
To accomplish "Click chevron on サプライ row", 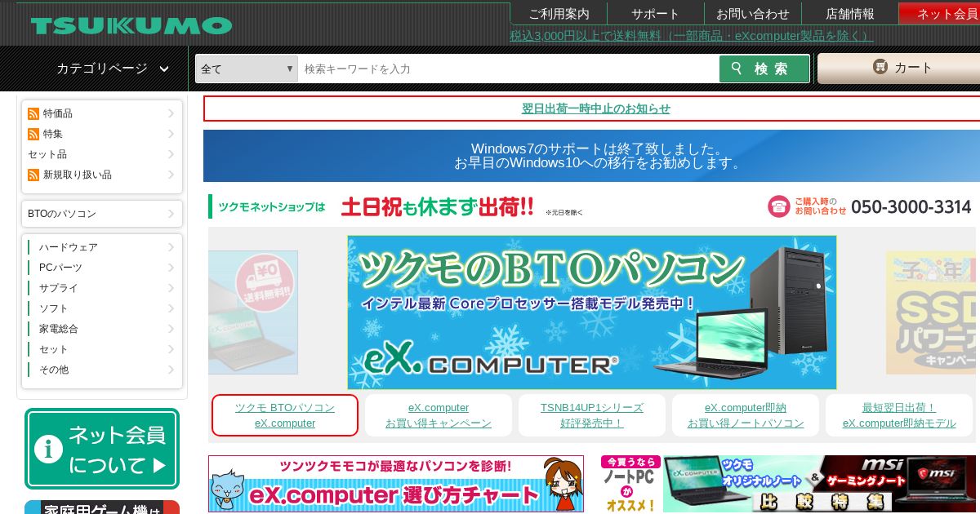I will [171, 288].
